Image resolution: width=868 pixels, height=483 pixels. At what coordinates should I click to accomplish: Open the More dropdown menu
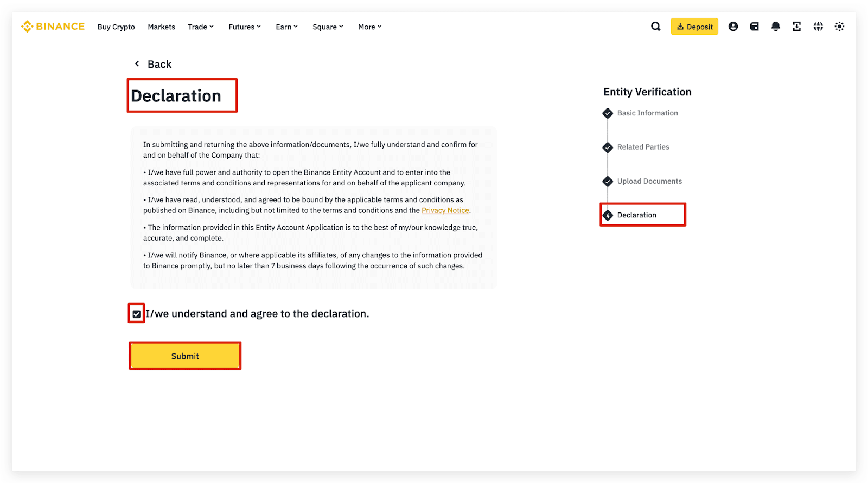click(x=369, y=27)
